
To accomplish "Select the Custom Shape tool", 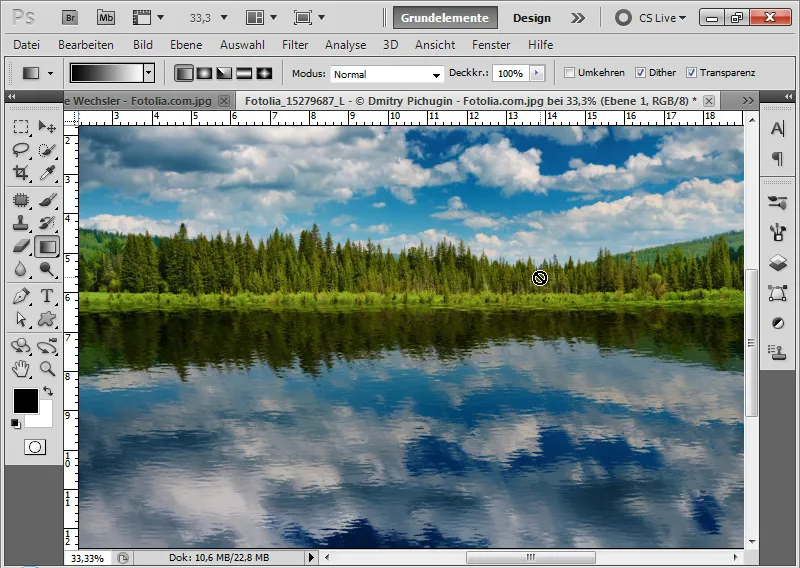I will pos(47,319).
